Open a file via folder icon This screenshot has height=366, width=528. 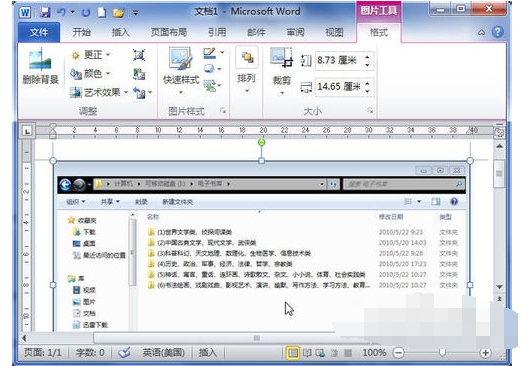(118, 13)
